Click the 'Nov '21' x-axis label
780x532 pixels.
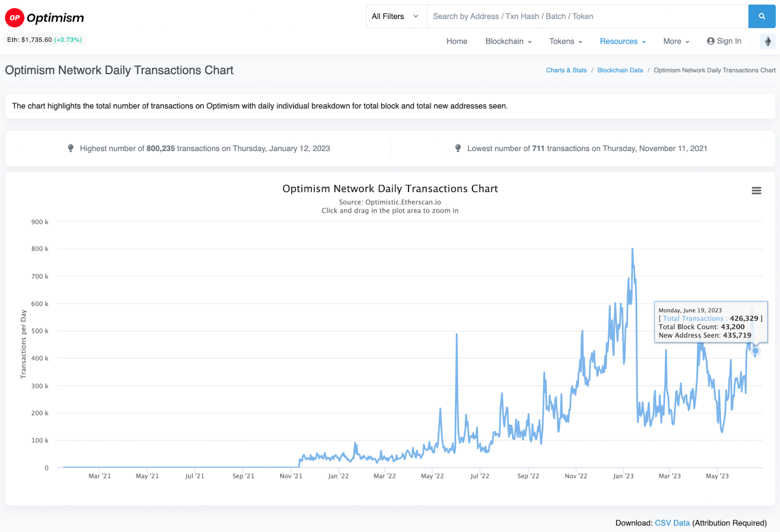point(291,476)
